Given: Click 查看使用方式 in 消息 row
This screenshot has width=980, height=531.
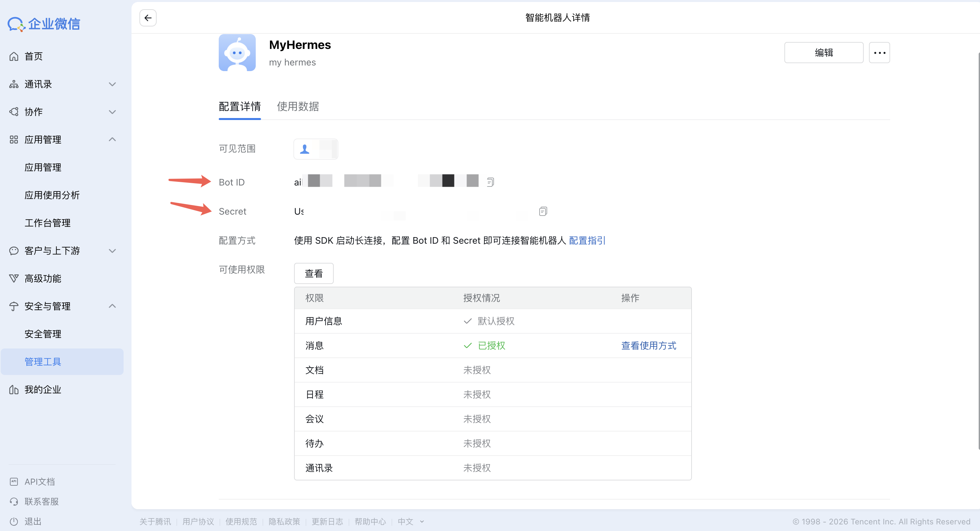Looking at the screenshot, I should [x=649, y=346].
